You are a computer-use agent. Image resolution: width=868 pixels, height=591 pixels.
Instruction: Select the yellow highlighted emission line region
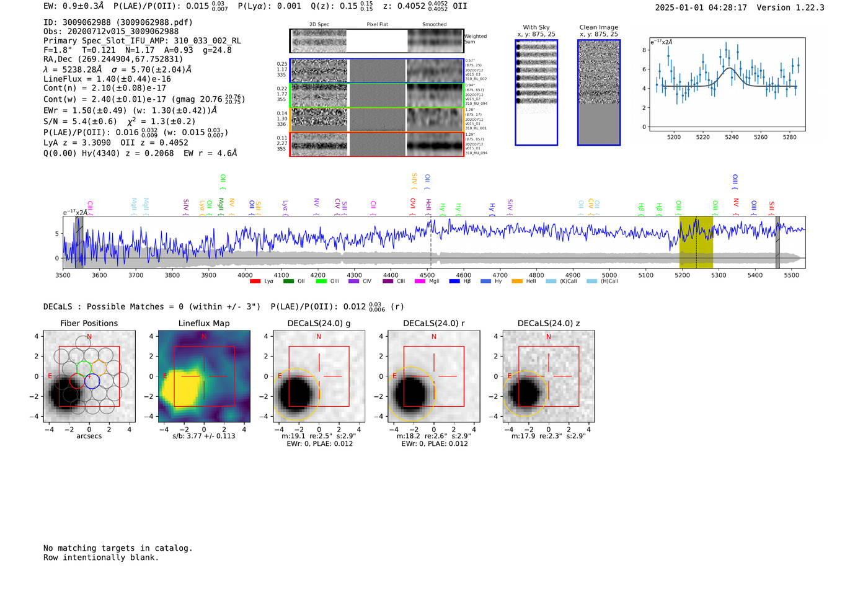(696, 242)
